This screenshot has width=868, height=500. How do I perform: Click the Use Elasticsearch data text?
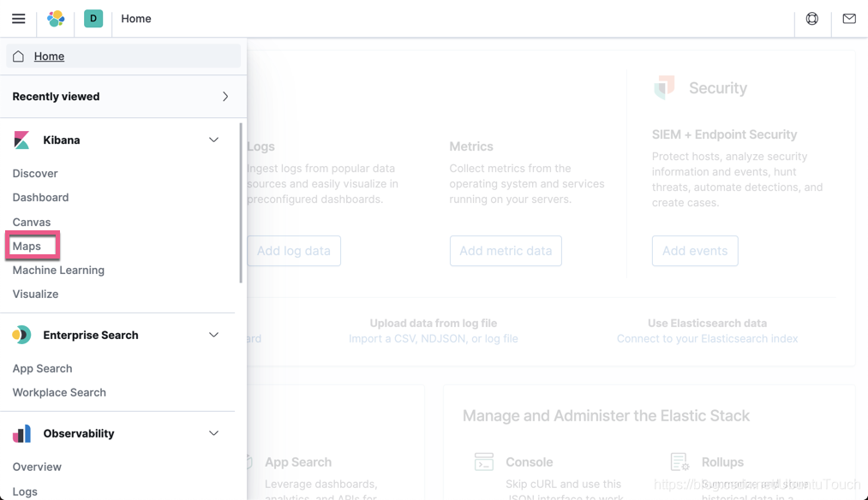point(708,323)
